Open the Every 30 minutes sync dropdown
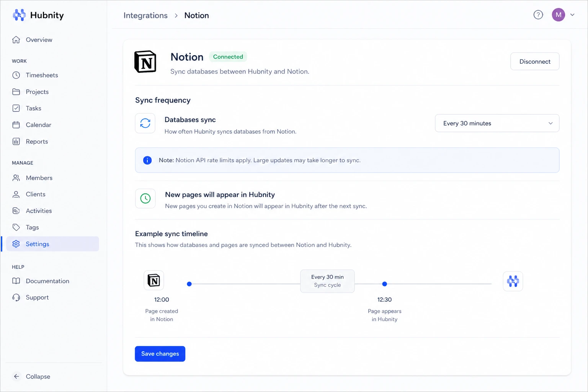The image size is (588, 392). [x=497, y=123]
